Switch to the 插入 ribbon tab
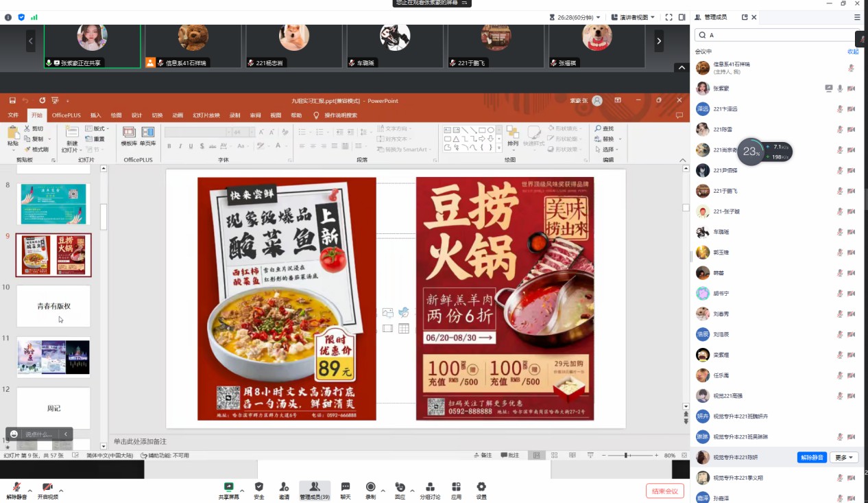This screenshot has width=868, height=503. tap(95, 115)
